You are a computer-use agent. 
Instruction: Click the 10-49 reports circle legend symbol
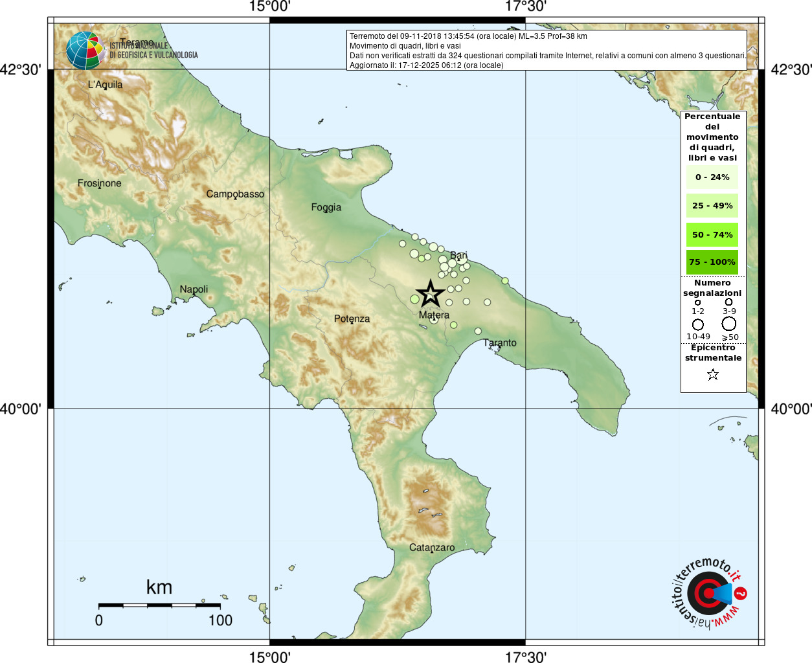(x=698, y=324)
